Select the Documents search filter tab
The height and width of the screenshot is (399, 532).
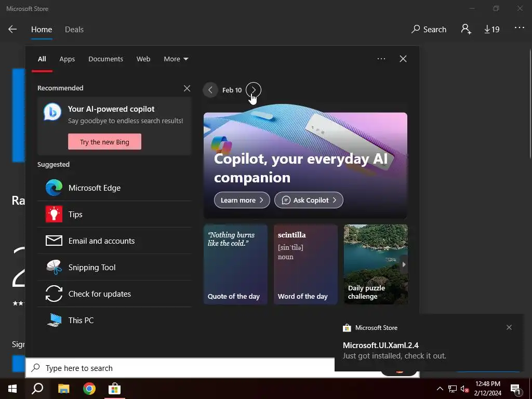105,59
